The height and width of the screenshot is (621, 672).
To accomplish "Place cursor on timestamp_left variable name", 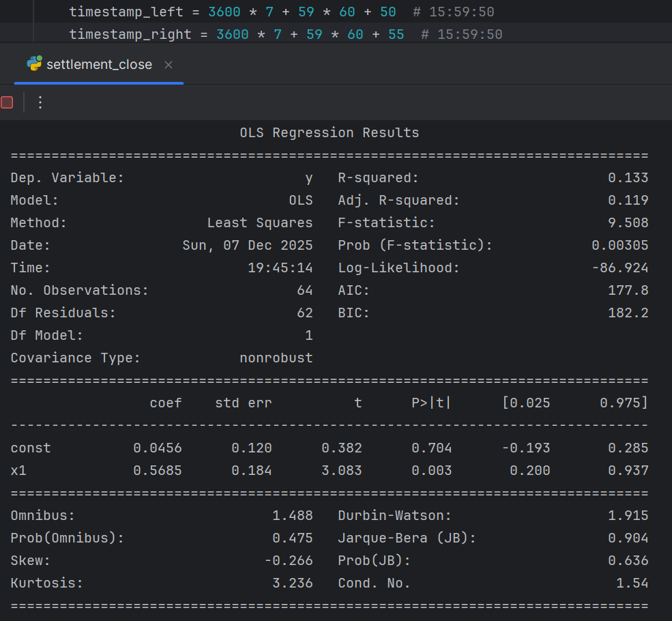I will point(126,12).
